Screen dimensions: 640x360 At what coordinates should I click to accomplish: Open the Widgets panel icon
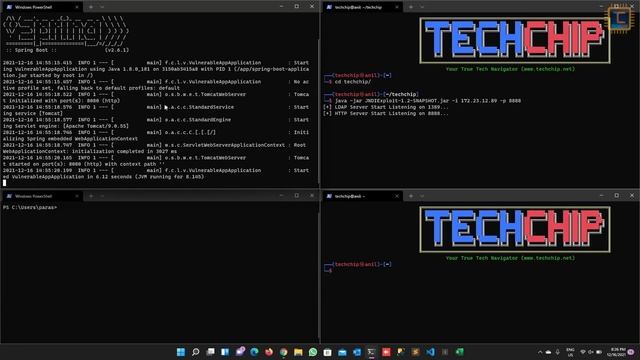point(225,352)
